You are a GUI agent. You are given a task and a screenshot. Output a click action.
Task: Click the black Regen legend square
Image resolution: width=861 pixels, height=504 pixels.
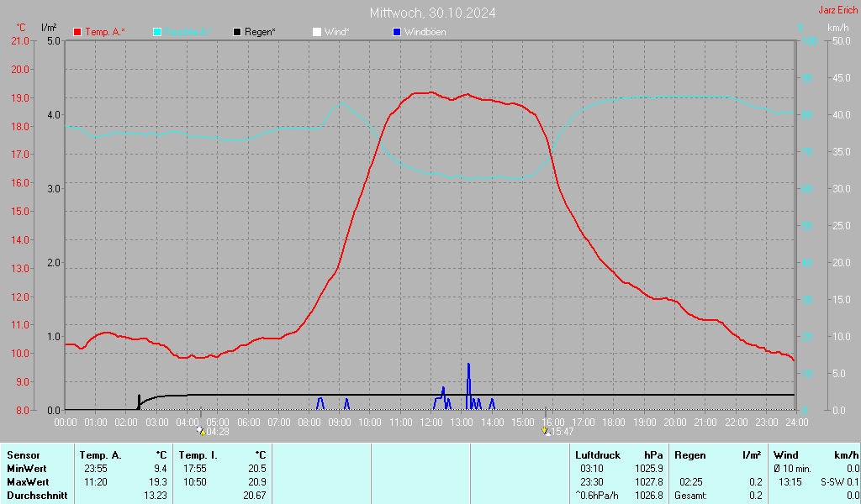238,32
